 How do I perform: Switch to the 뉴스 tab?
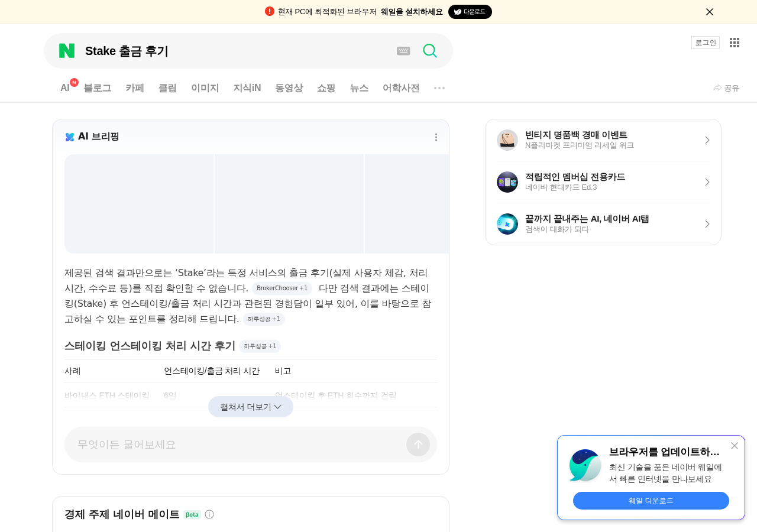(359, 88)
